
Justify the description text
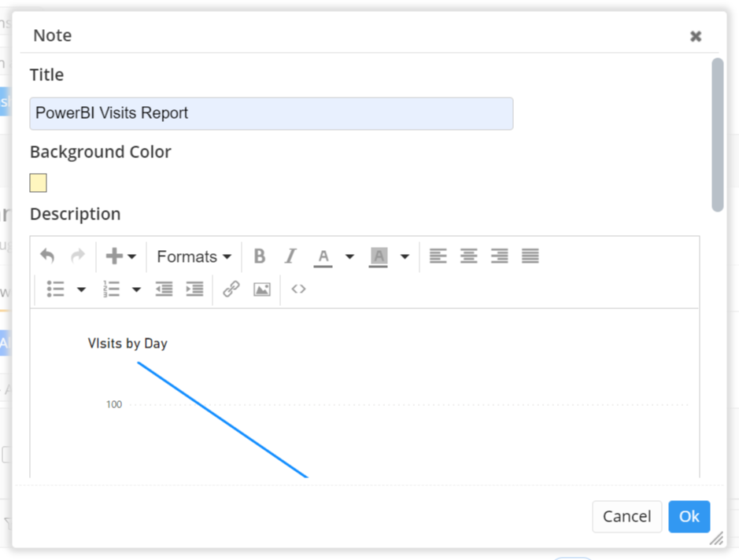[530, 256]
